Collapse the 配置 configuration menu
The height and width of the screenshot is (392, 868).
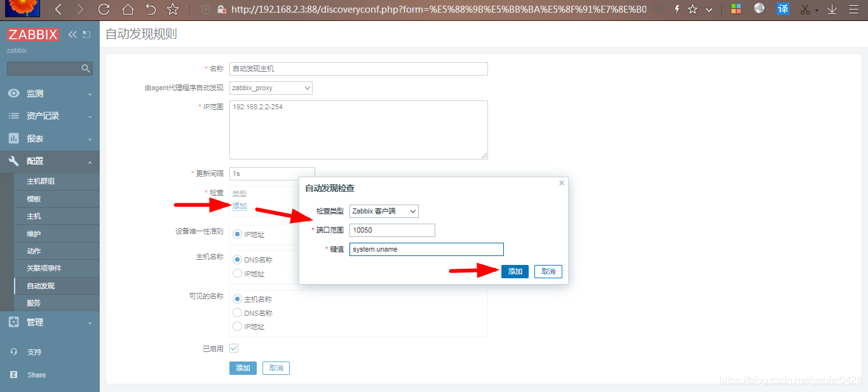(50, 161)
